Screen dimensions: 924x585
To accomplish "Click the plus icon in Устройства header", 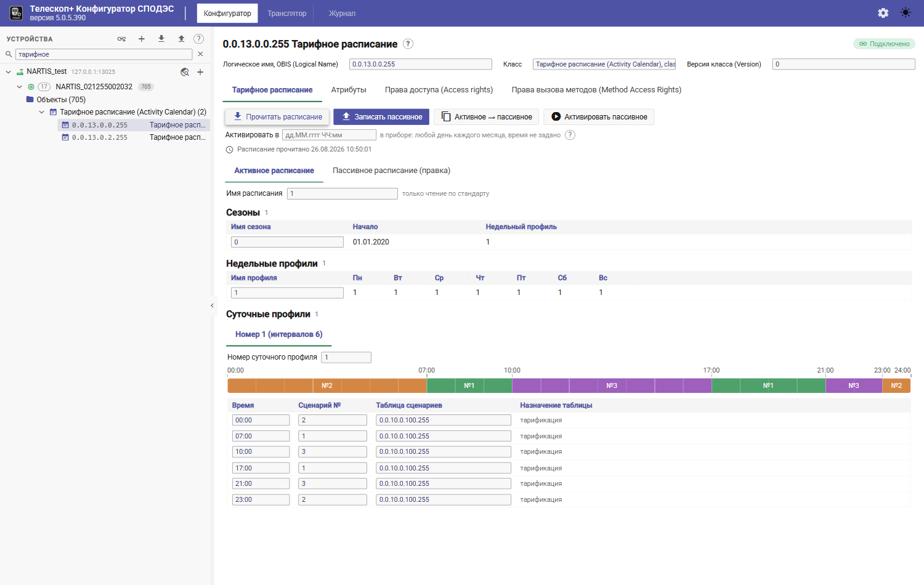I will click(x=142, y=39).
